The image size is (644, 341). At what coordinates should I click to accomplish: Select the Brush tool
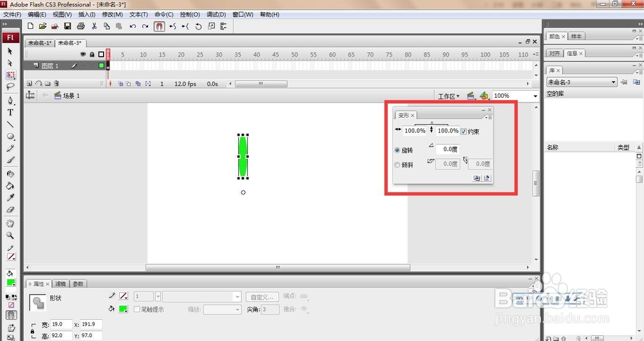pos(10,160)
